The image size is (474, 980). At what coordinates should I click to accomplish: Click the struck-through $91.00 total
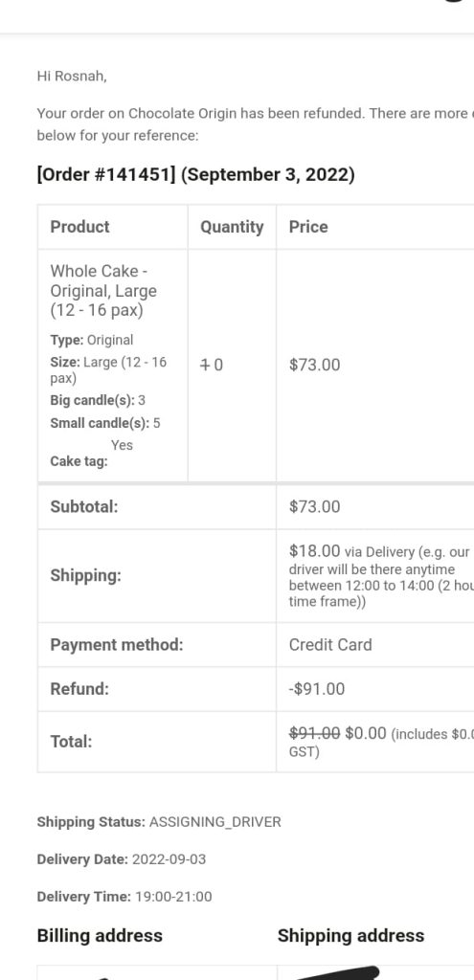(314, 733)
